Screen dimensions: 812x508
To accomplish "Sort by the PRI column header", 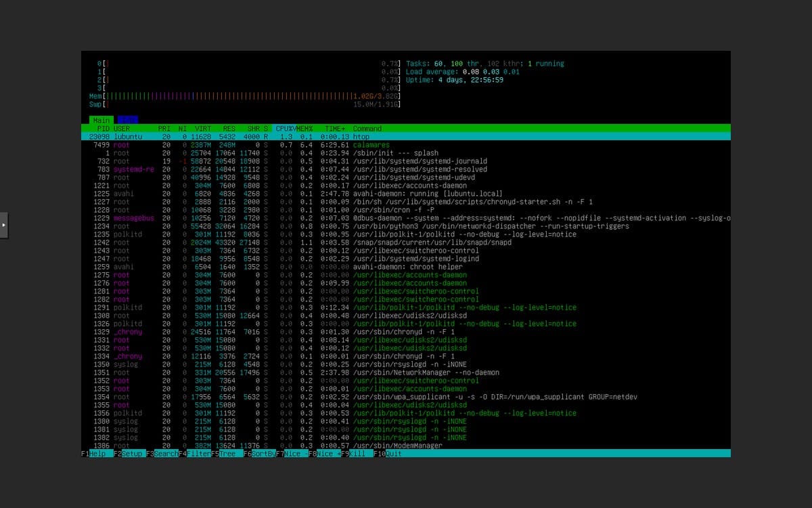I will pos(164,128).
